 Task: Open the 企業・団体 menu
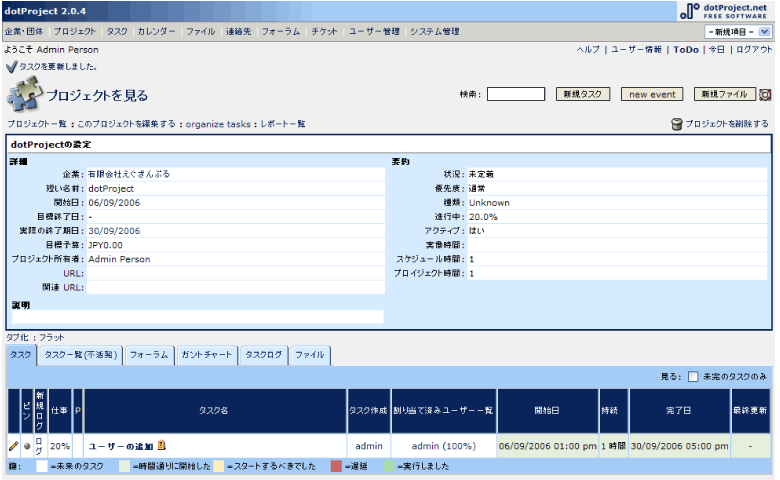[x=24, y=31]
